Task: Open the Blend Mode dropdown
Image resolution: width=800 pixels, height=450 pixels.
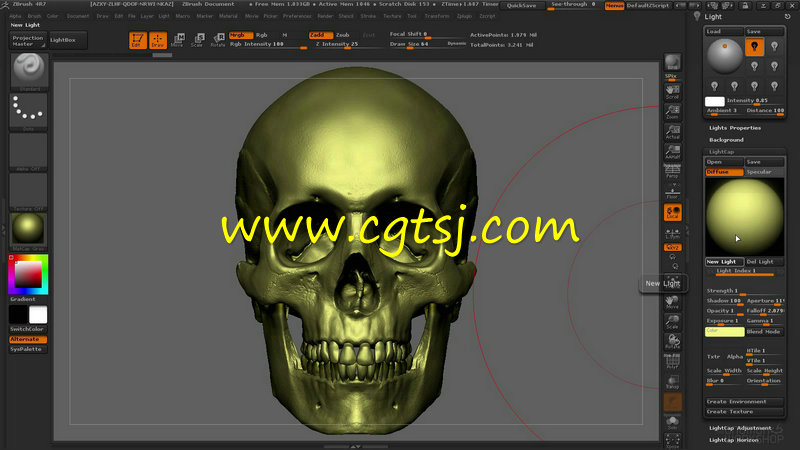Action: [764, 332]
